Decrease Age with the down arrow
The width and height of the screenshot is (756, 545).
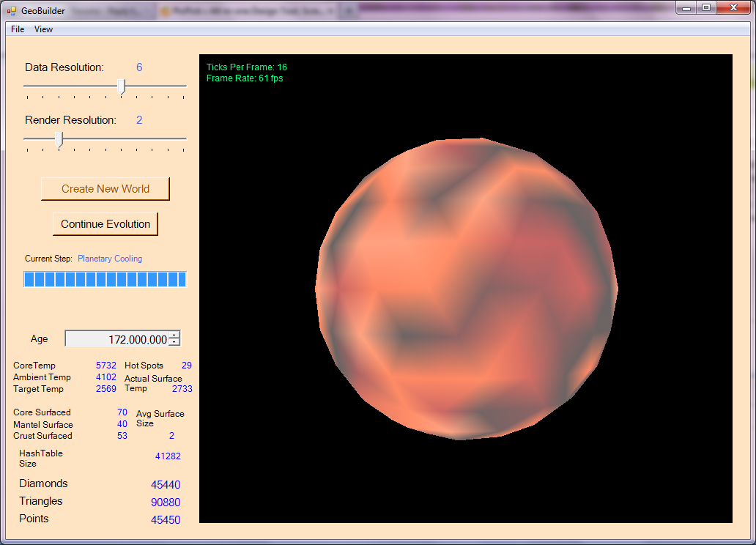tap(174, 342)
